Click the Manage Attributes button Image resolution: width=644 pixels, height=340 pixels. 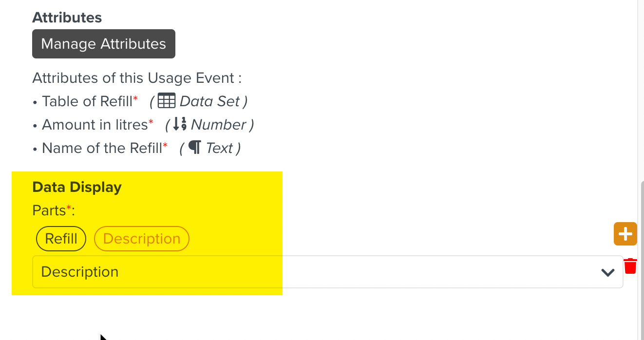click(x=103, y=44)
